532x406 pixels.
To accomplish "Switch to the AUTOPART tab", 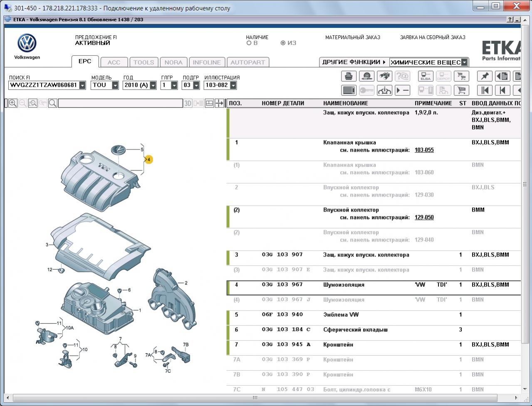I will pyautogui.click(x=248, y=62).
